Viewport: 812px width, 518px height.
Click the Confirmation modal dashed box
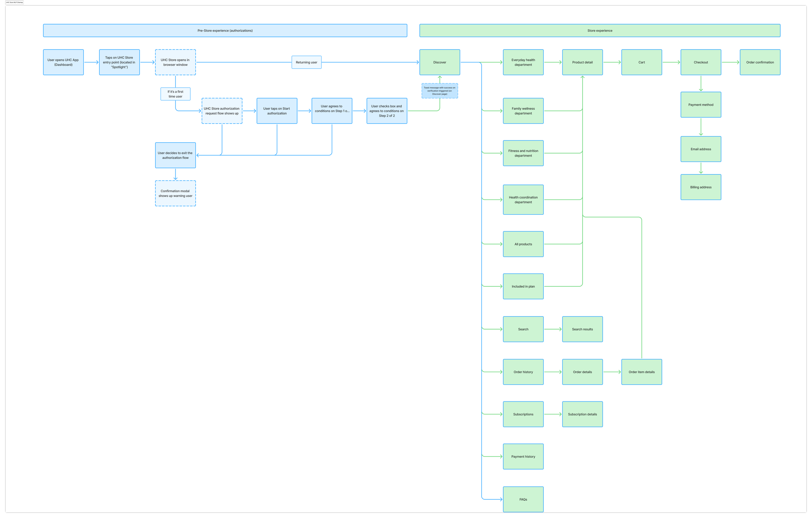coord(175,193)
